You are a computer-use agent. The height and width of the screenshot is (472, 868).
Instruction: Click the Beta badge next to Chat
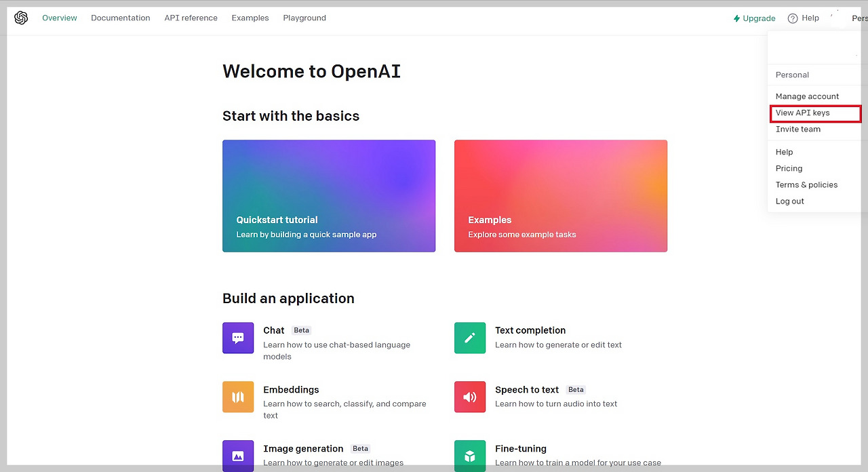[x=302, y=330]
